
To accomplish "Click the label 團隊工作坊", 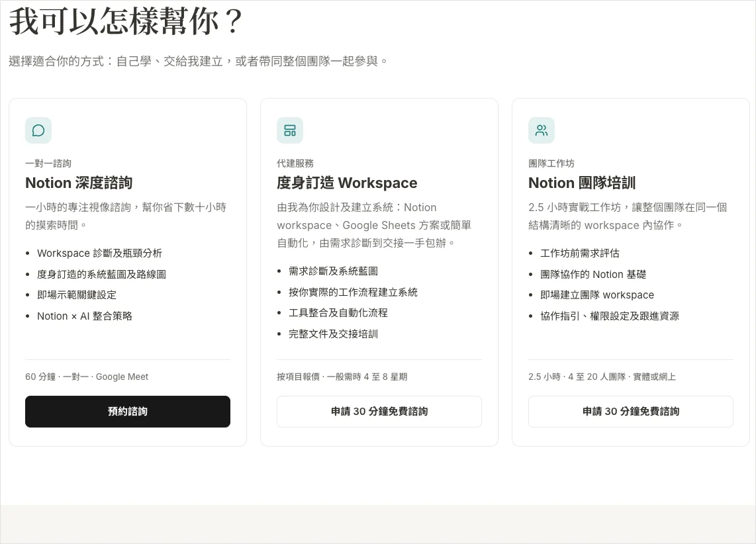I will (551, 163).
